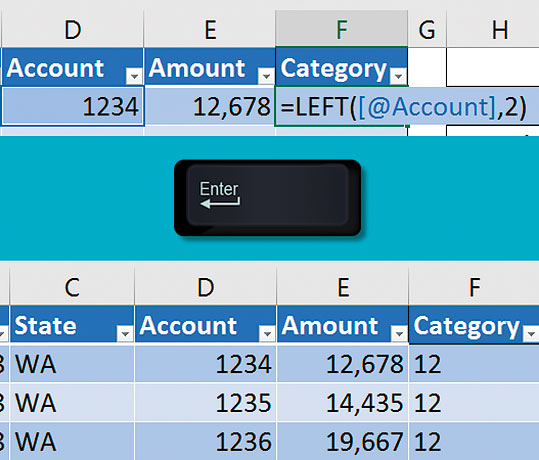Click Amount cell 12,678 in top table
Viewport: 539px width, 460px height.
tap(210, 106)
